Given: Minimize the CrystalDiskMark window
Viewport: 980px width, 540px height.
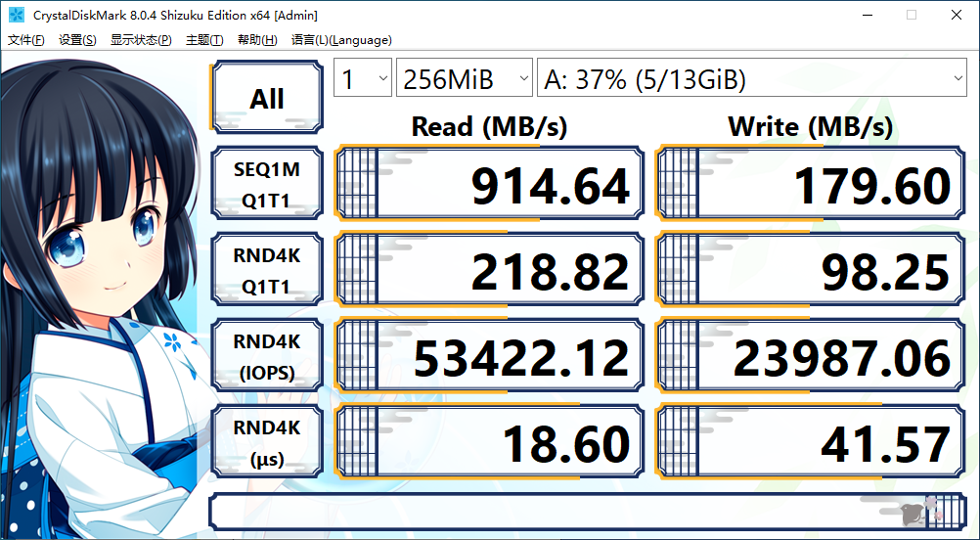Looking at the screenshot, I should (867, 15).
